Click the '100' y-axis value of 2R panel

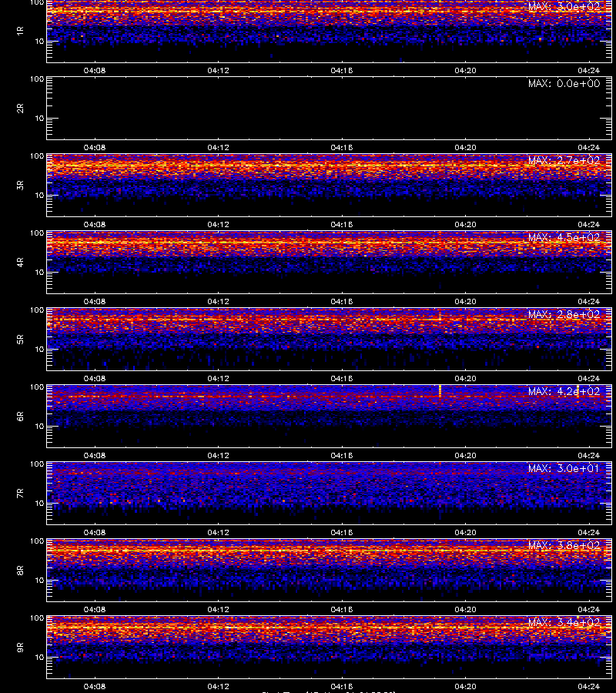click(x=37, y=79)
